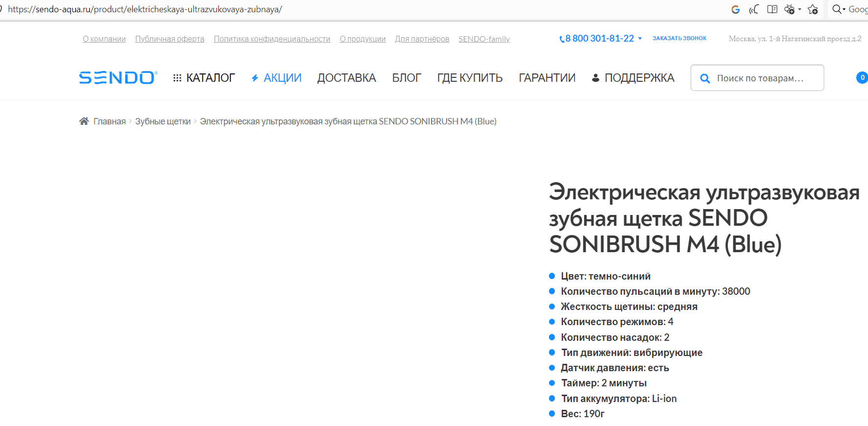Image resolution: width=868 pixels, height=426 pixels.
Task: Click the phone handset icon
Action: tap(562, 39)
